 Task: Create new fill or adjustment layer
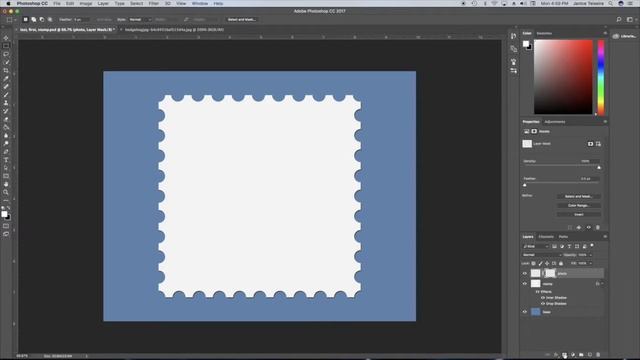[x=573, y=355]
